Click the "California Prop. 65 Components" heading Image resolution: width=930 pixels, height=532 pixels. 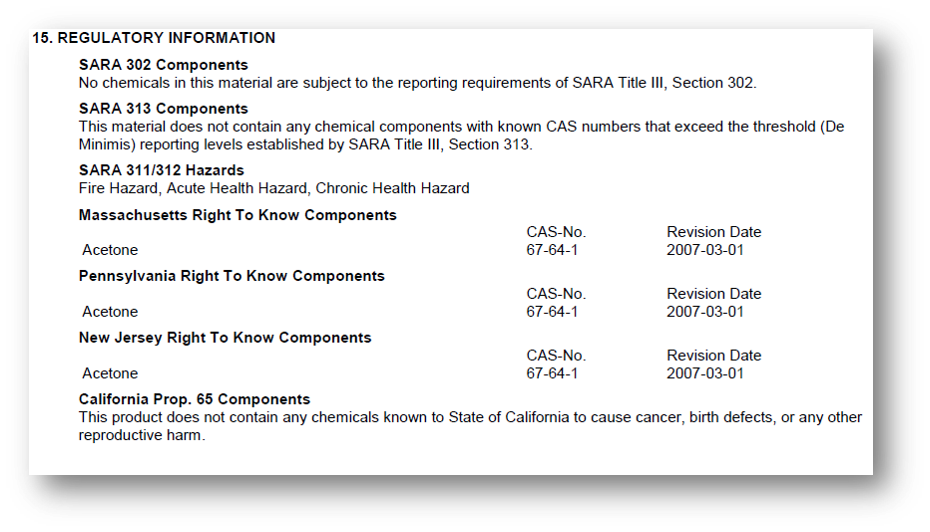[x=194, y=399]
